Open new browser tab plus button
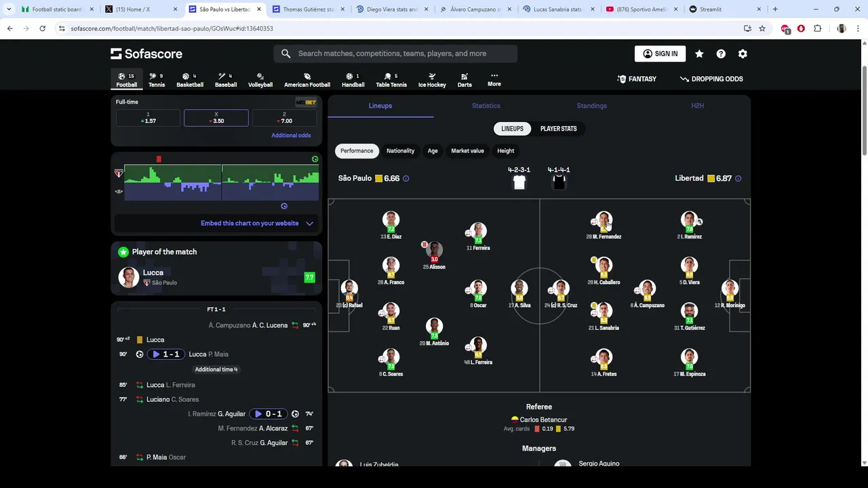The width and height of the screenshot is (868, 488). [x=775, y=9]
